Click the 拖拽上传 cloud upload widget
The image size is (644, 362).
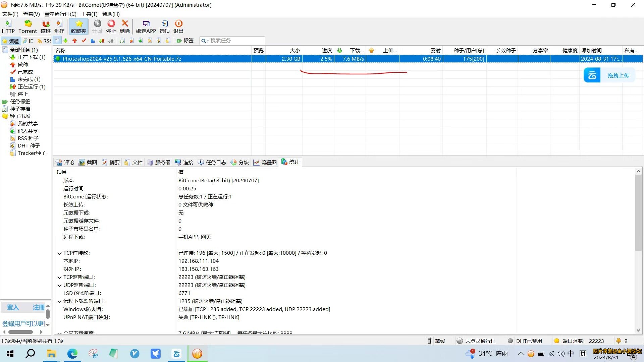coord(609,75)
